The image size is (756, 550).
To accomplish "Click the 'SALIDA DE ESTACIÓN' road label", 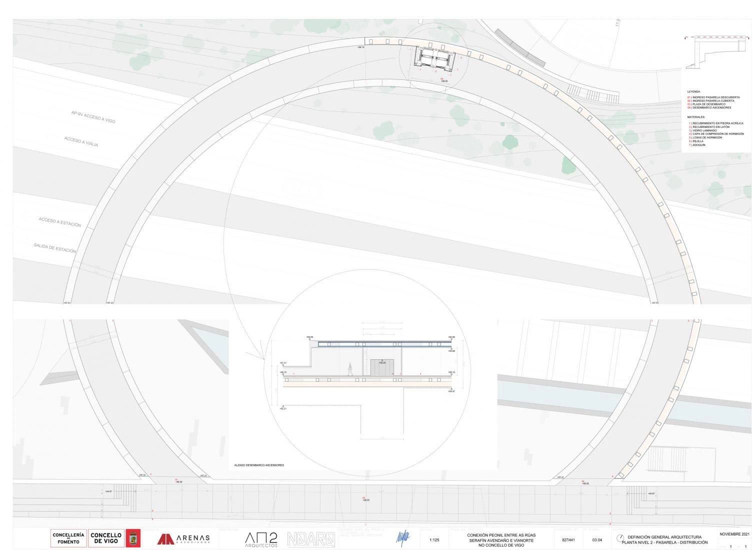I will pyautogui.click(x=55, y=247).
